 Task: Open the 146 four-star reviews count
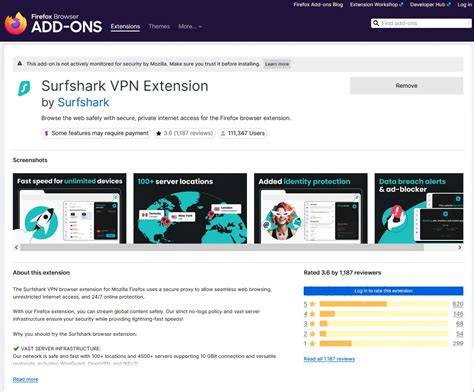pyautogui.click(x=458, y=314)
